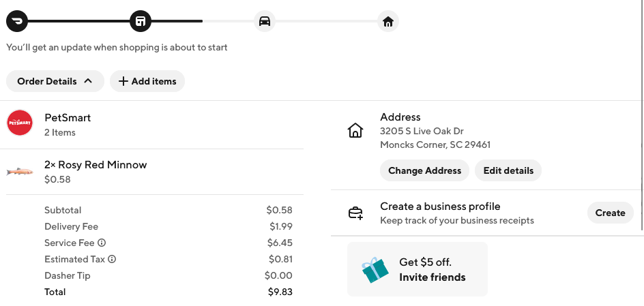Create a business profile with Create button
644x306 pixels.
pos(610,213)
